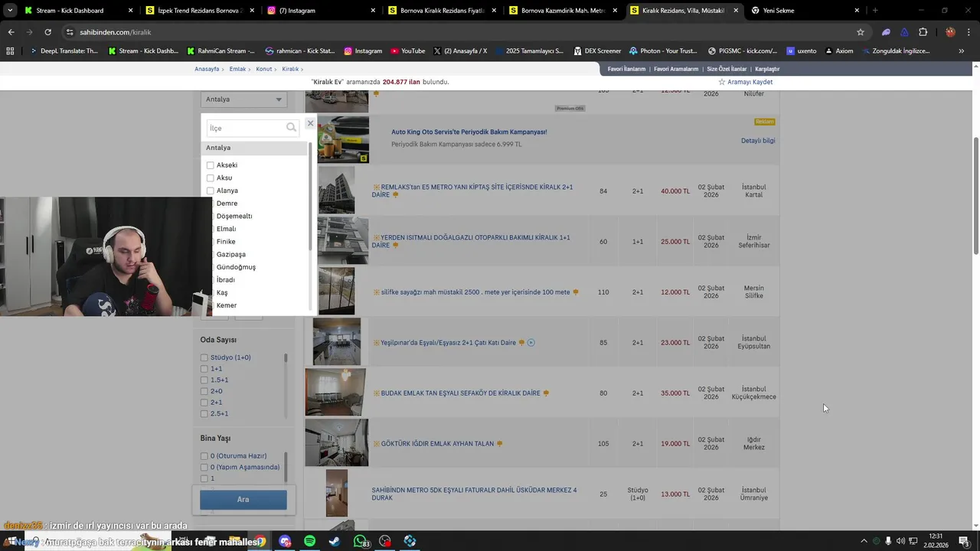
Task: Open the Instagram bookmark in bookmarks bar
Action: pyautogui.click(x=363, y=51)
